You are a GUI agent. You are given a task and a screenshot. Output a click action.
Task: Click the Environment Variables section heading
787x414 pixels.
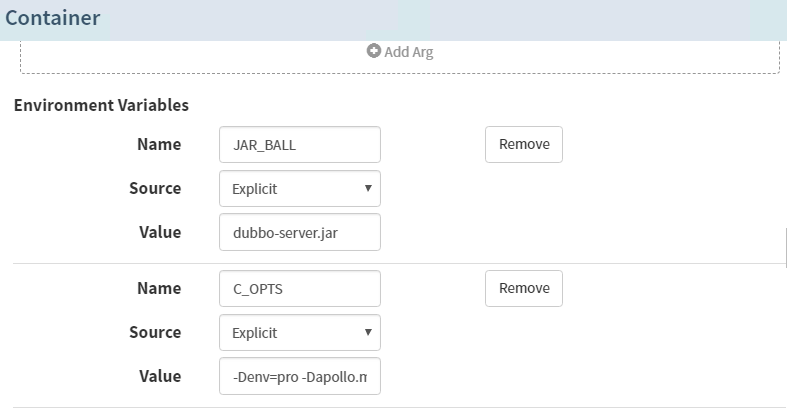click(101, 104)
